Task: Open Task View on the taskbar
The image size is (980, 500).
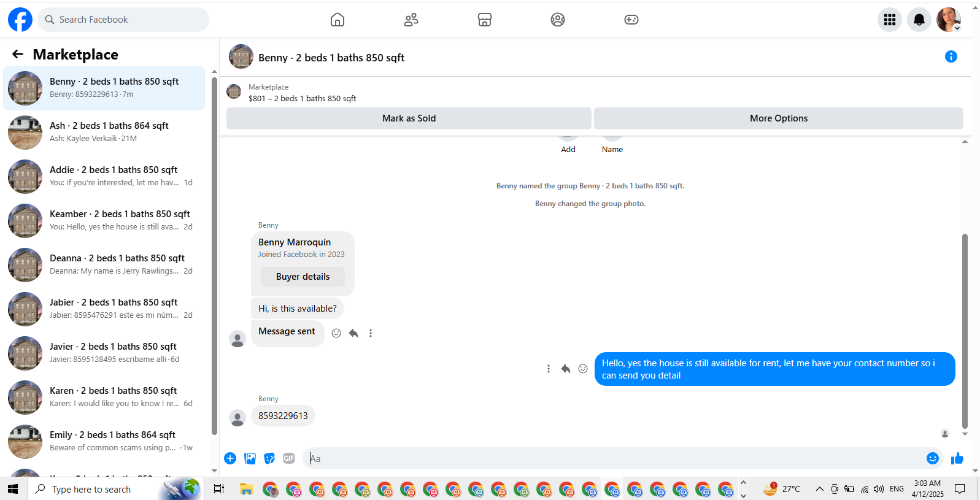Action: coord(219,489)
